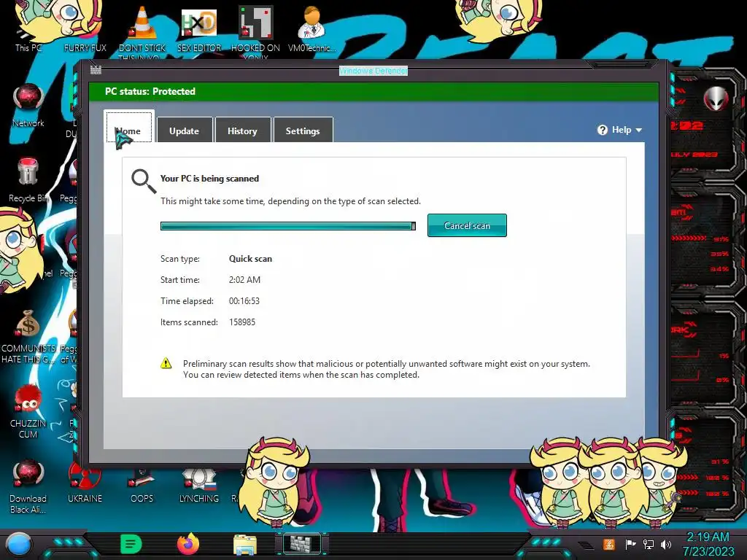Click the Windows Defender taskbar button
Image resolution: width=747 pixels, height=560 pixels.
(303, 544)
